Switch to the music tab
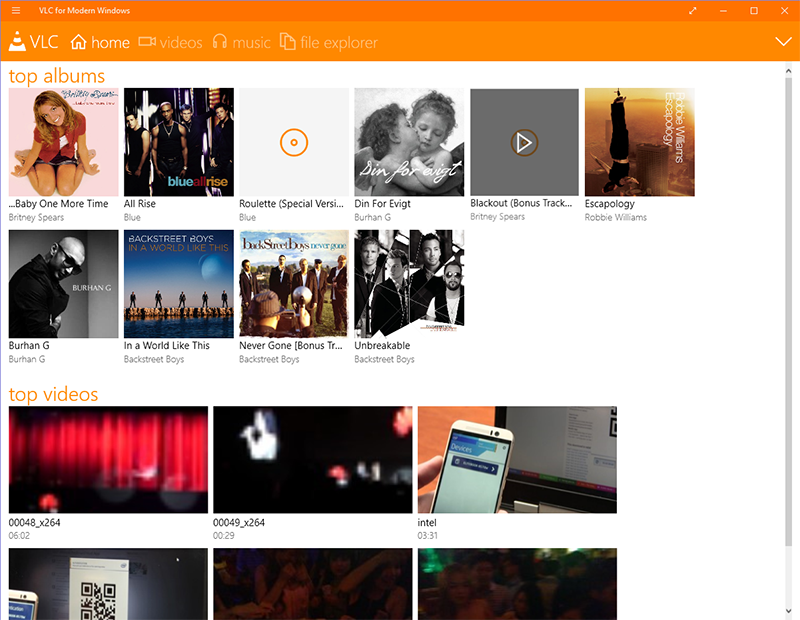 (x=251, y=43)
